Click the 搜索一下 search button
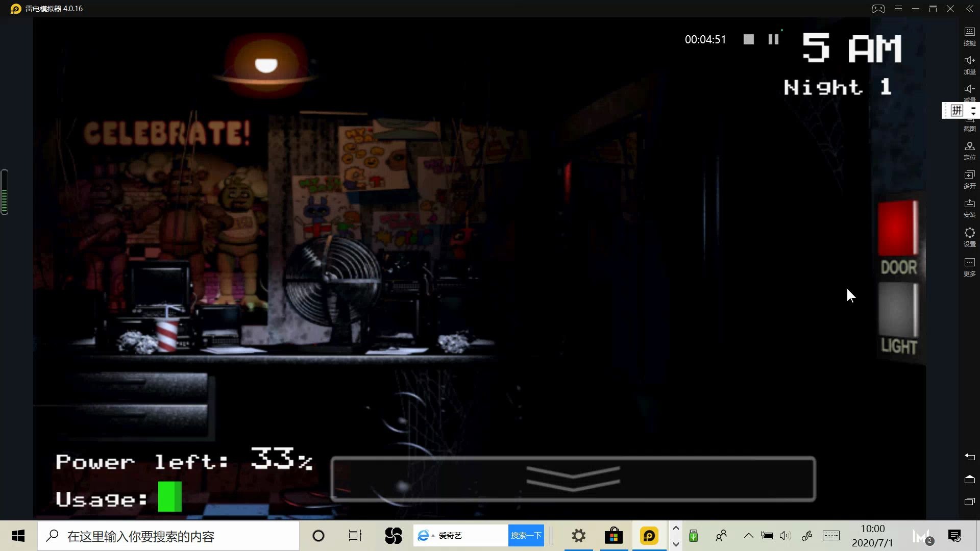Screen dimensions: 980x551 [x=526, y=536]
